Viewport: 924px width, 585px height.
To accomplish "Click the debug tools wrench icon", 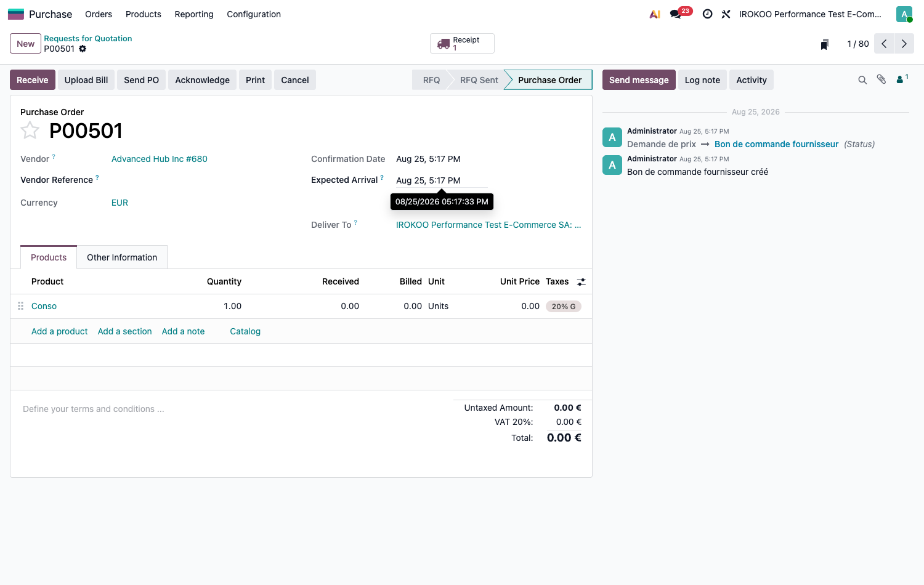I will coord(726,14).
